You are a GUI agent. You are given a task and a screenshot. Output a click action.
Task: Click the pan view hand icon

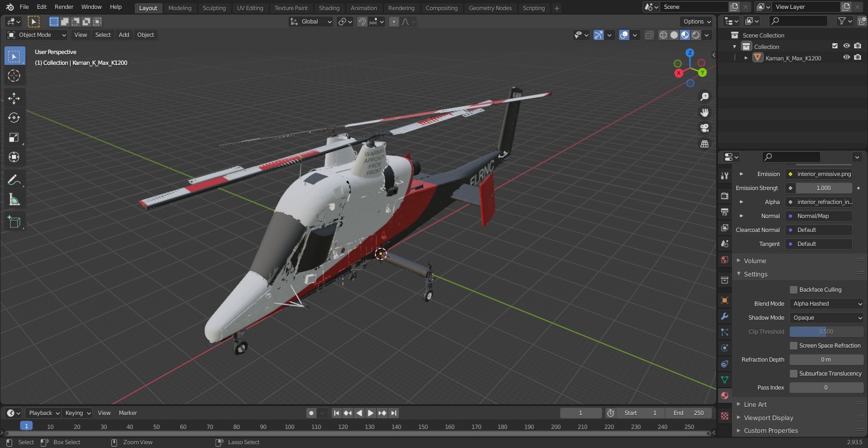(704, 112)
